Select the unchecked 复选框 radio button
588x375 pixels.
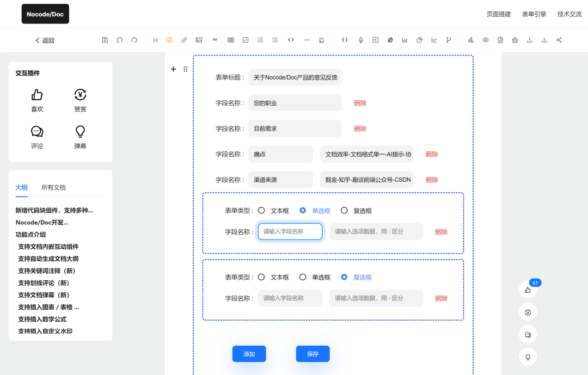(x=344, y=211)
